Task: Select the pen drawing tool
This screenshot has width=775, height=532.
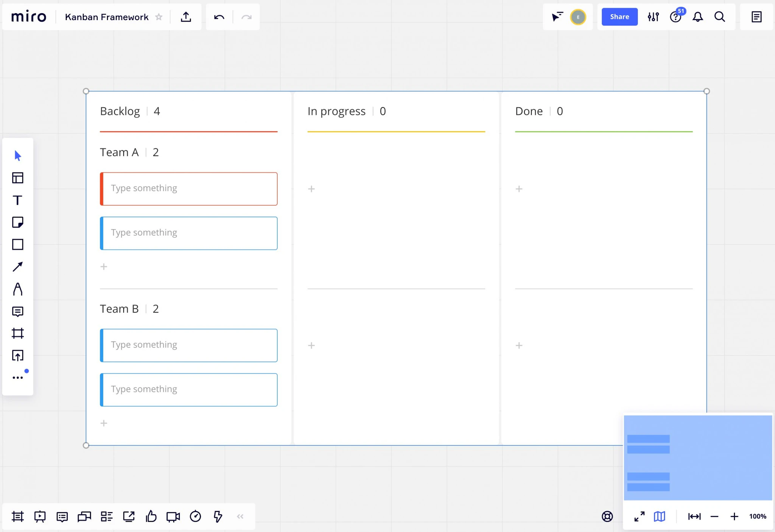Action: 17,289
